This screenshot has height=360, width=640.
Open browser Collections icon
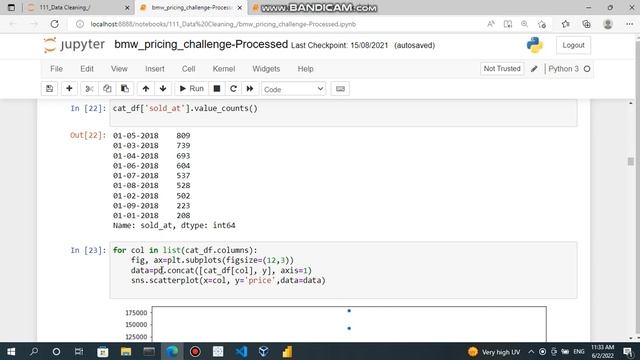586,24
